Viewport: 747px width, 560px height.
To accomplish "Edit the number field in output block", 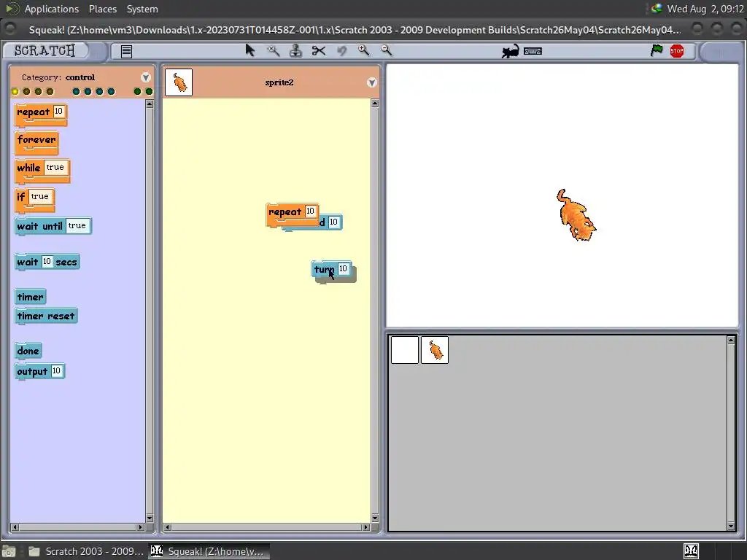I will pyautogui.click(x=56, y=371).
